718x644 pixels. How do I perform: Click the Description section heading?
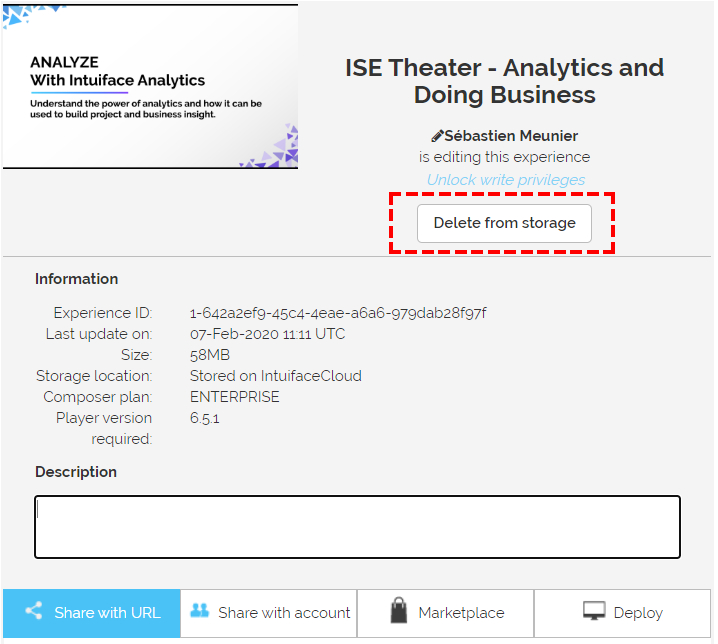[76, 472]
